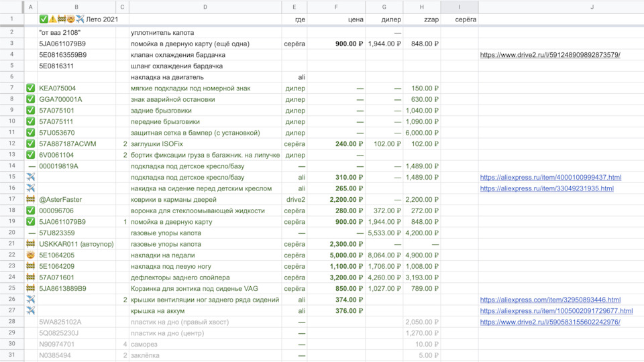Open the aliexpress.com item 32950893446 link
Viewport: 644px width, 362px height.
pos(550,300)
